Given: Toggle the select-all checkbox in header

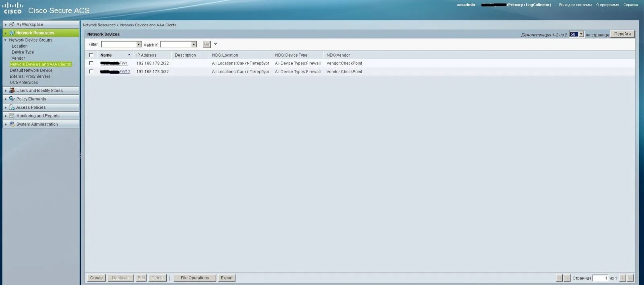Looking at the screenshot, I should (91, 55).
